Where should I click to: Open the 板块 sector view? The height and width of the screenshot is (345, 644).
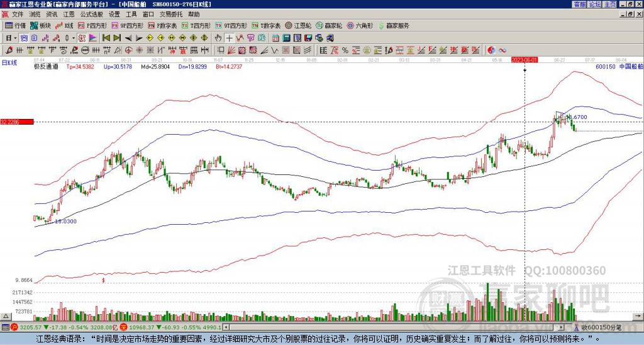coord(40,25)
